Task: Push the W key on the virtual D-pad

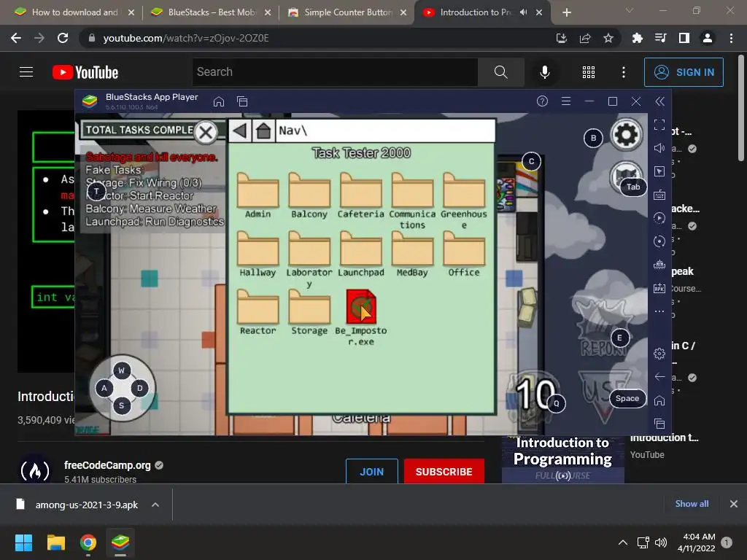Action: coord(122,370)
